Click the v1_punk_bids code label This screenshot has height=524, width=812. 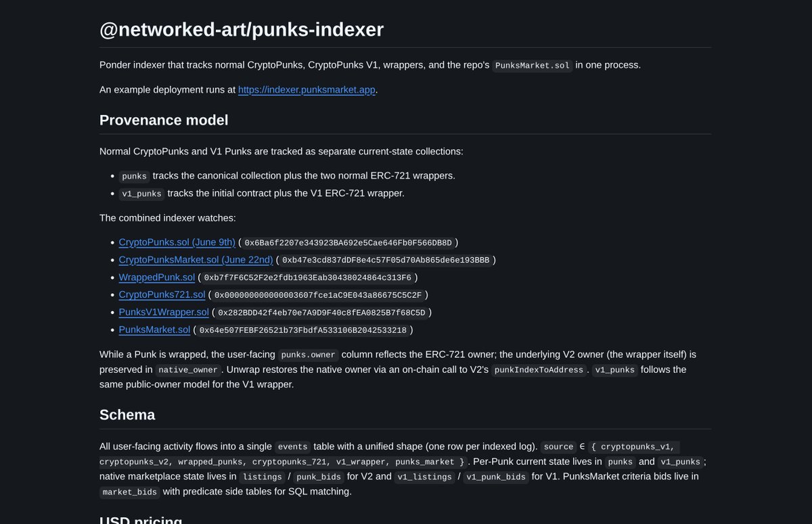point(496,477)
